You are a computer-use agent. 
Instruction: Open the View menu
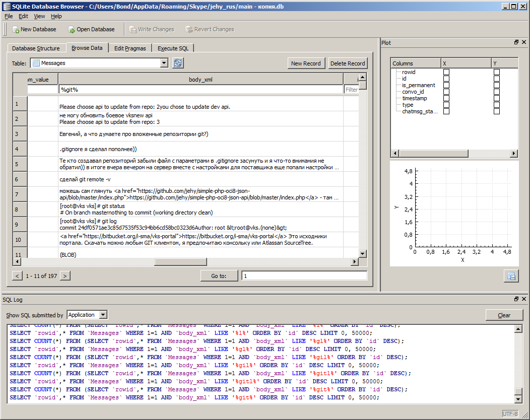39,16
